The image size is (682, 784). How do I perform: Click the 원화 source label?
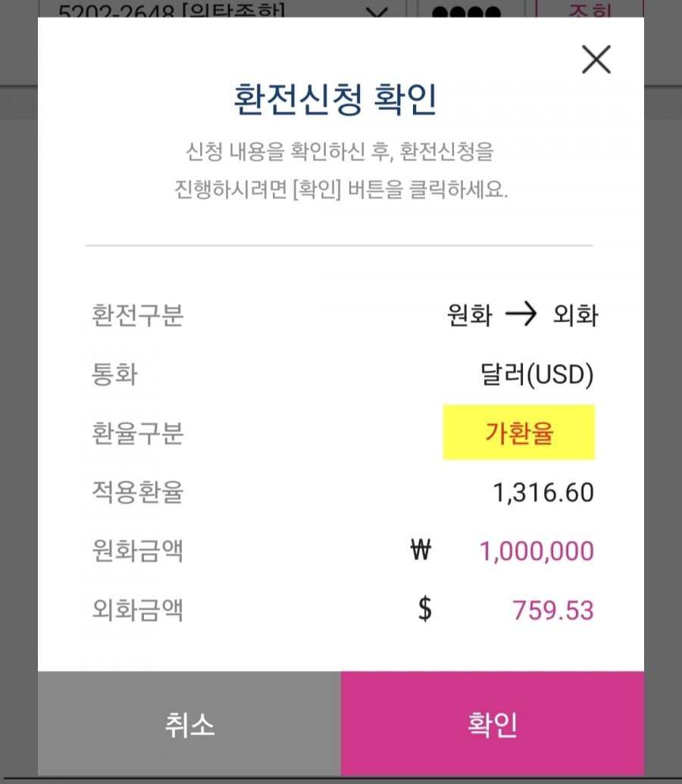[469, 315]
